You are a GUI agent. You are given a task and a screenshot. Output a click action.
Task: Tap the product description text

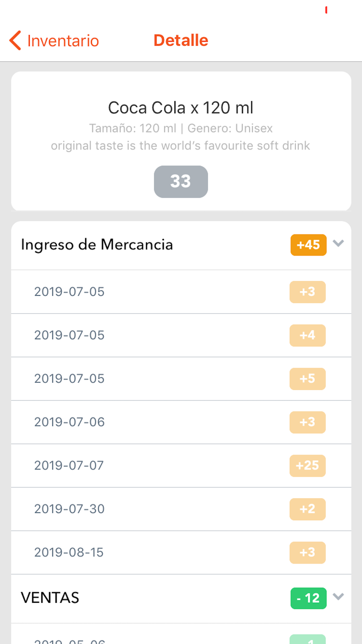181,146
